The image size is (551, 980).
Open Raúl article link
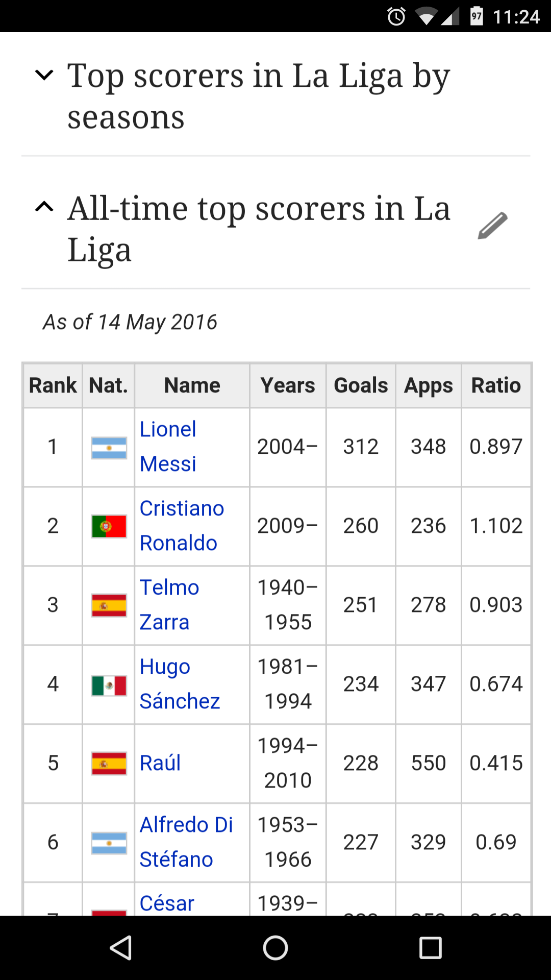160,763
